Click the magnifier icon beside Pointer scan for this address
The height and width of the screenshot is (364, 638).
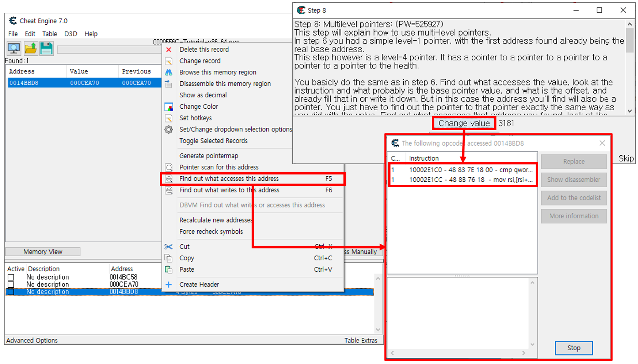pos(169,168)
